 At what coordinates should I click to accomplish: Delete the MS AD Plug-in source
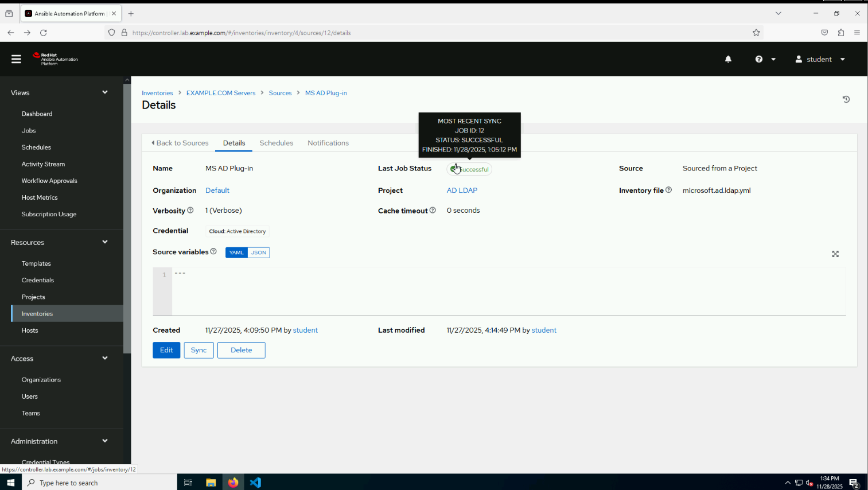[242, 350]
